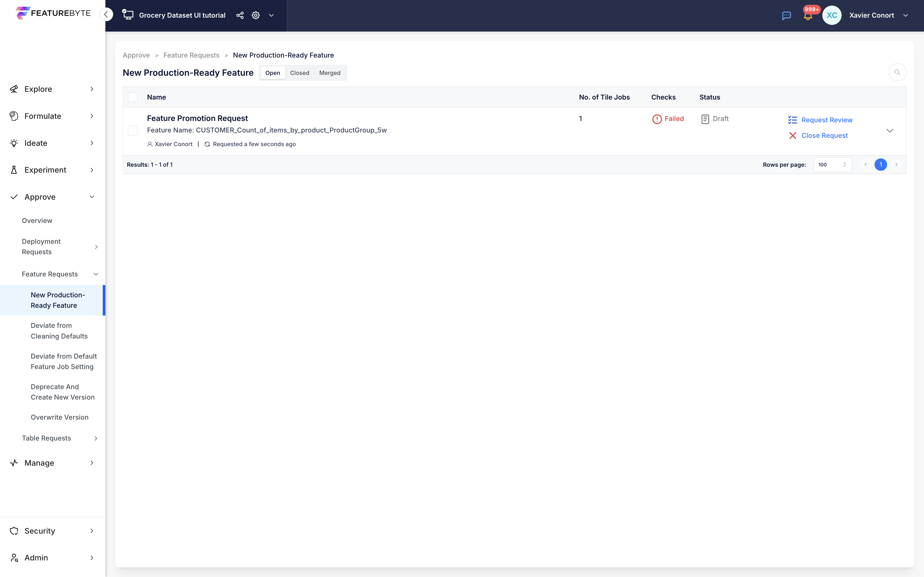Expand the Feature Promotion Request row details
Image resolution: width=924 pixels, height=577 pixels.
tap(890, 131)
